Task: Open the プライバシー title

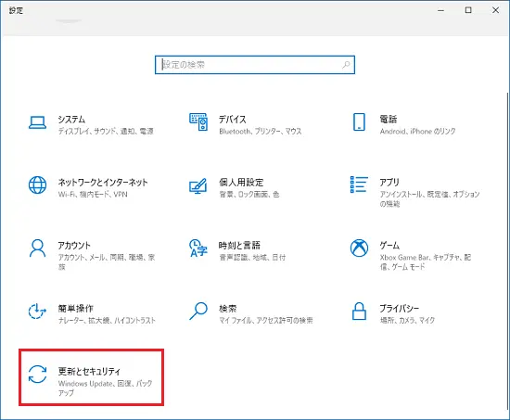Action: click(400, 309)
